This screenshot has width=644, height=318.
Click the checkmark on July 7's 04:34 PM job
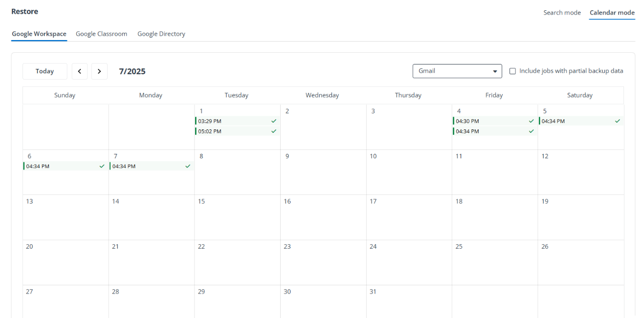188,166
